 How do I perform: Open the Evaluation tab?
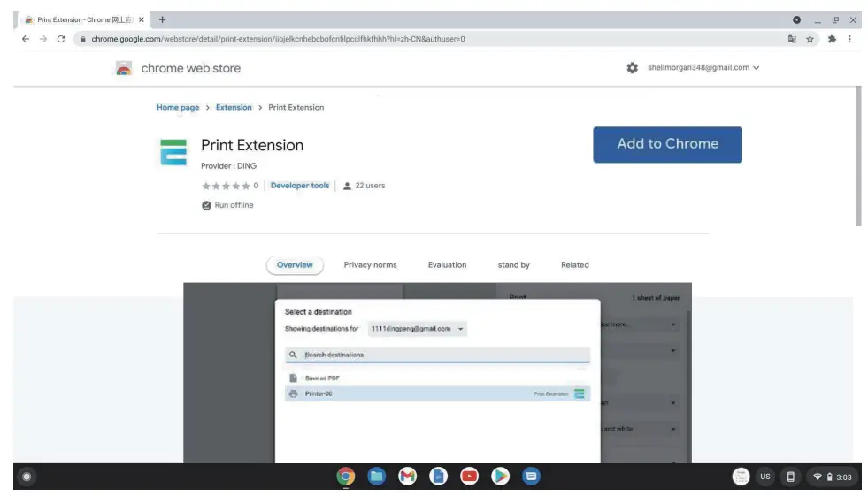coord(447,265)
